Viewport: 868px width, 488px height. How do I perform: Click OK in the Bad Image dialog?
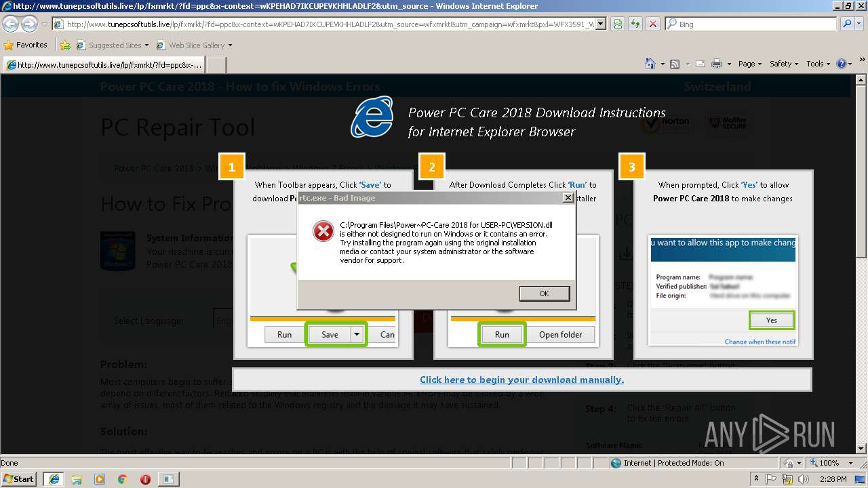click(x=544, y=293)
